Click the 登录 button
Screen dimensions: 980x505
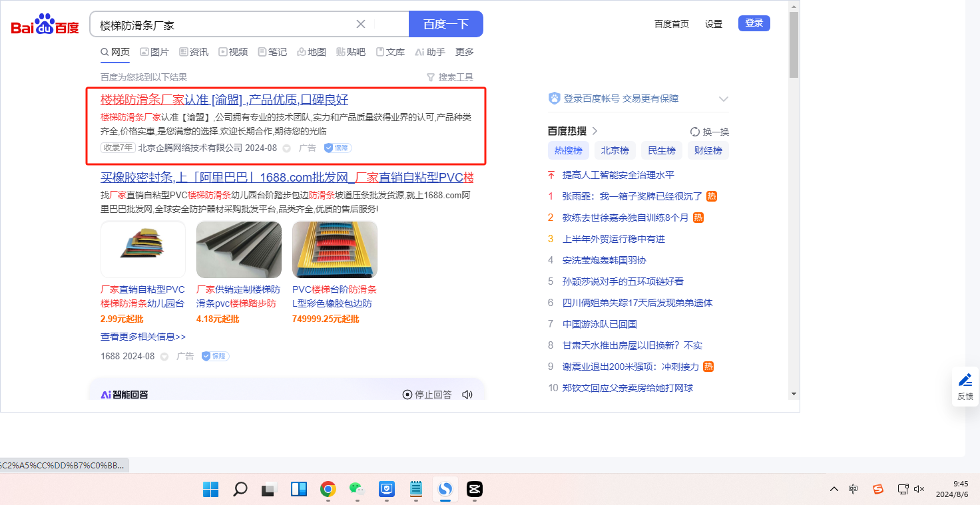point(754,23)
